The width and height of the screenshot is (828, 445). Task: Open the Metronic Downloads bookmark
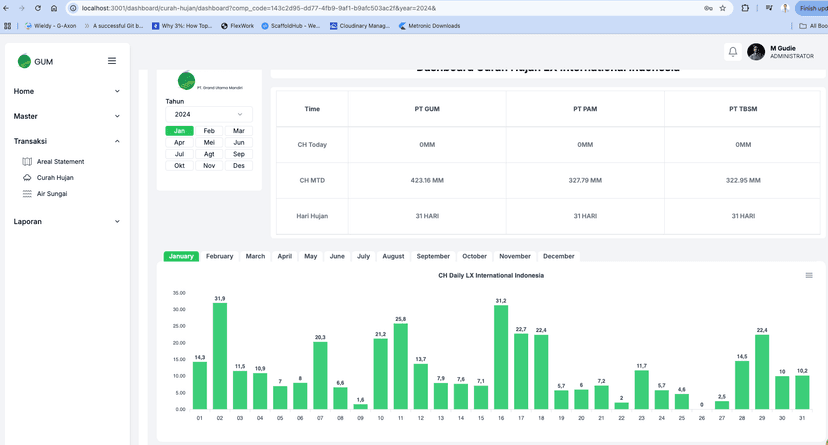click(x=429, y=25)
